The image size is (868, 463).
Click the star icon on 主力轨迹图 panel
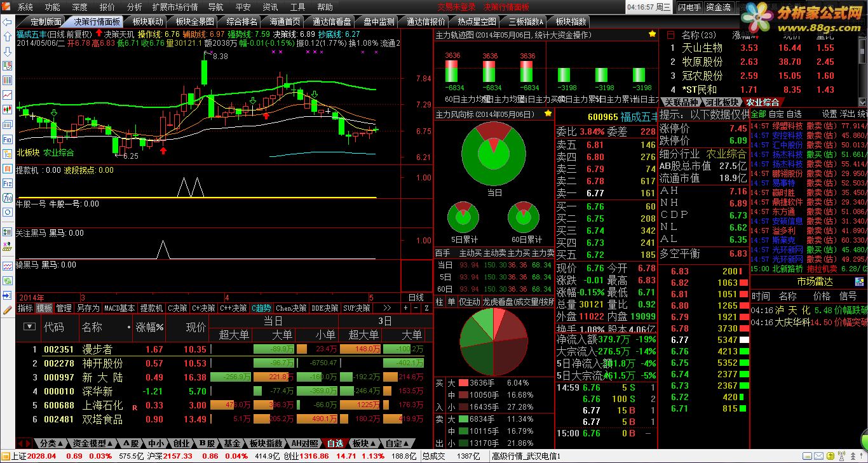(x=652, y=34)
